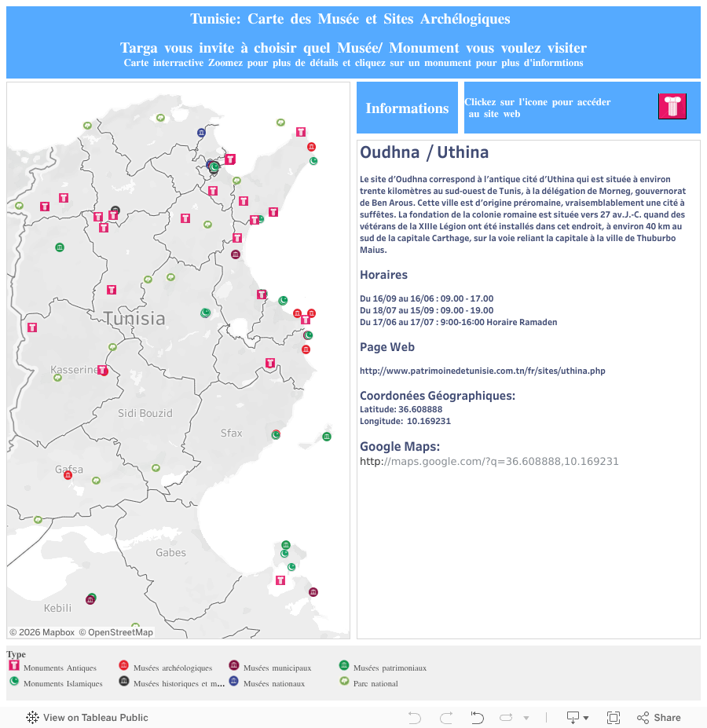This screenshot has height=728, width=707.
Task: Click the Gabes map label
Action: coord(170,553)
